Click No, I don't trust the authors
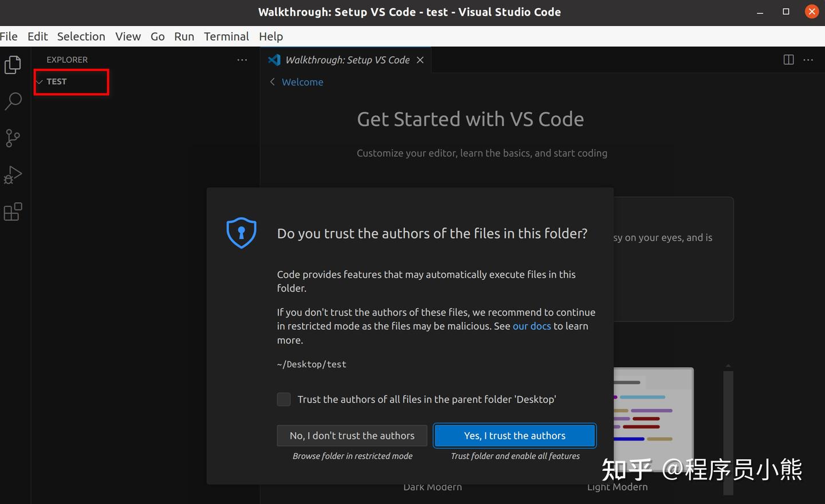Screen dimensions: 825x504 352,436
